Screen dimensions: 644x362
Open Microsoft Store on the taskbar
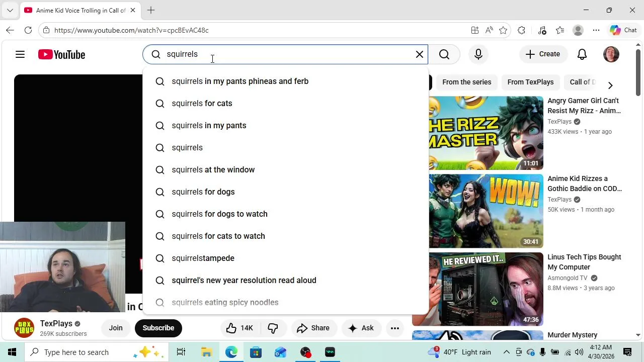(x=256, y=352)
